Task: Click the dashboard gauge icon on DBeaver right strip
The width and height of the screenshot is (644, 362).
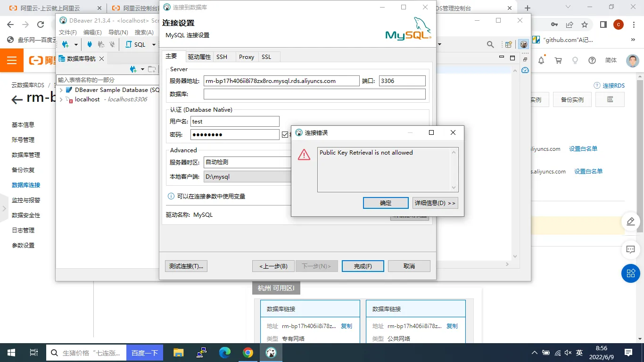Action: [525, 70]
